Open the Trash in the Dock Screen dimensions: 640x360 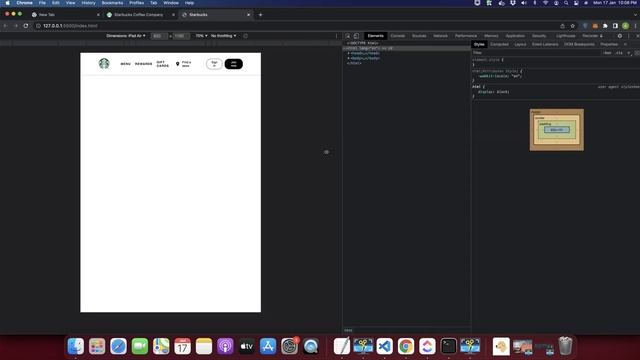coord(565,346)
